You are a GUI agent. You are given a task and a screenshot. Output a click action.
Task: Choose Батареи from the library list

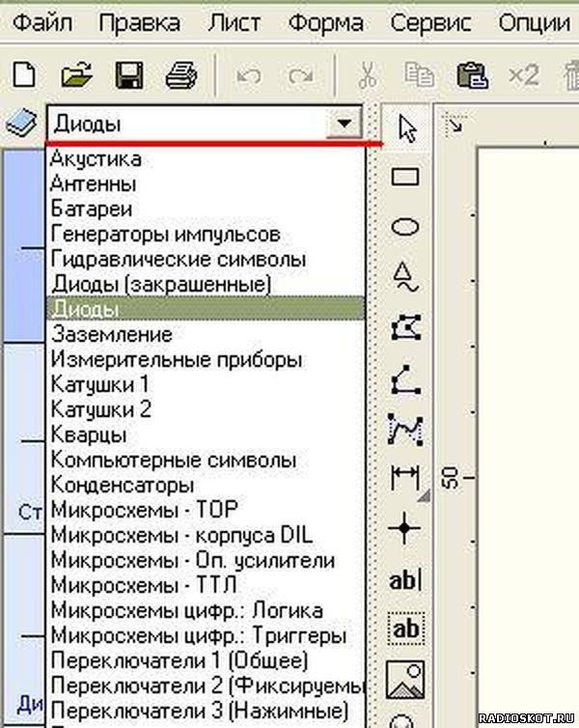206,210
